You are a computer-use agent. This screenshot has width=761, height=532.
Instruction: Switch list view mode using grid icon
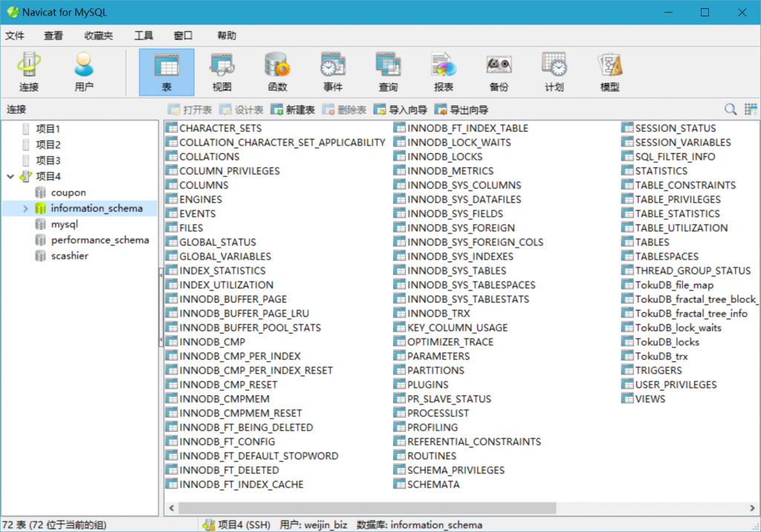tap(751, 109)
